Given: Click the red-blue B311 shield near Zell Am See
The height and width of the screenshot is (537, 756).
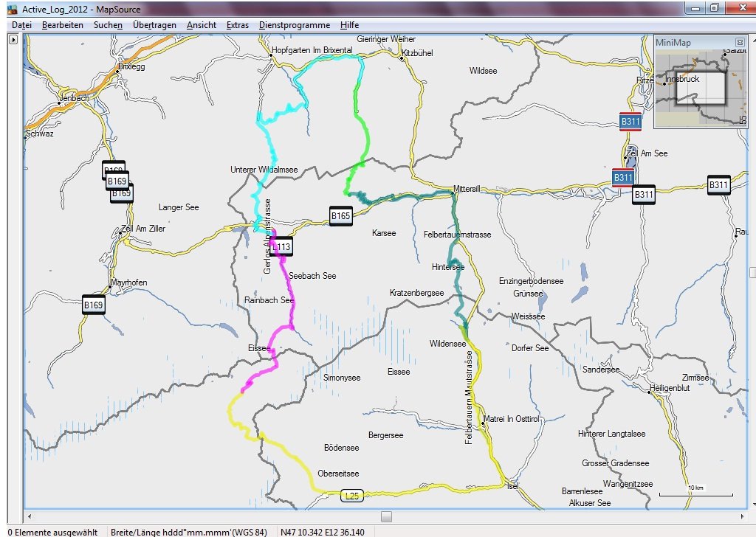Looking at the screenshot, I should [x=623, y=178].
